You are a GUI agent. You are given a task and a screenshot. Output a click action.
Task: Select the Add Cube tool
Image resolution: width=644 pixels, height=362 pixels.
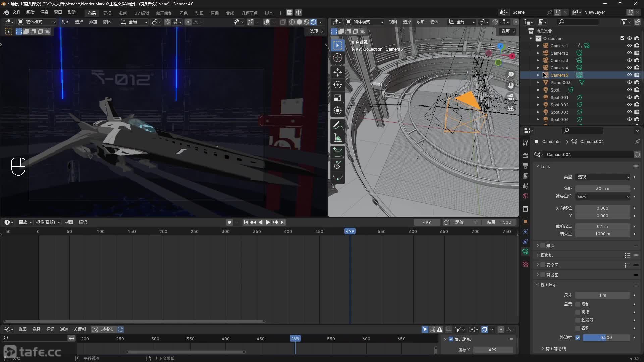click(x=338, y=153)
